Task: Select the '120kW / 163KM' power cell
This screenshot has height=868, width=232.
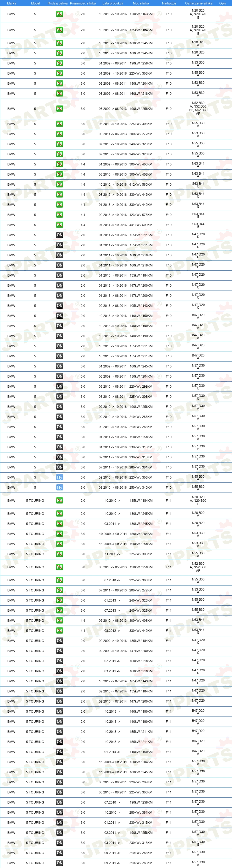Action: [x=141, y=14]
